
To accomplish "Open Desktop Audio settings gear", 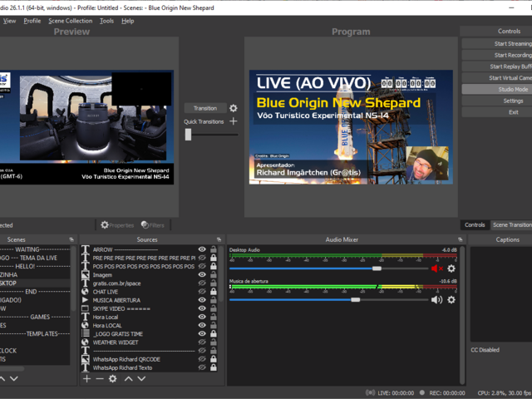I will [x=451, y=268].
